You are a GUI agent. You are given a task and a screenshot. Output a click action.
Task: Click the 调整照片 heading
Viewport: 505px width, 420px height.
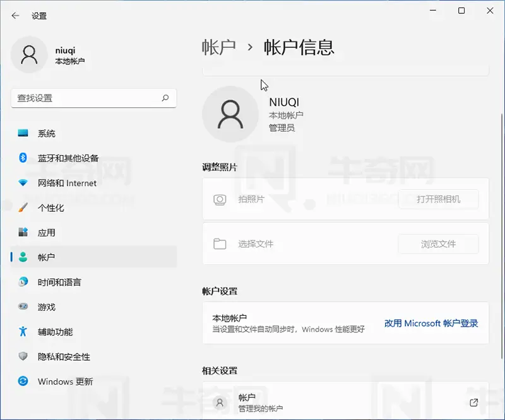(219, 167)
